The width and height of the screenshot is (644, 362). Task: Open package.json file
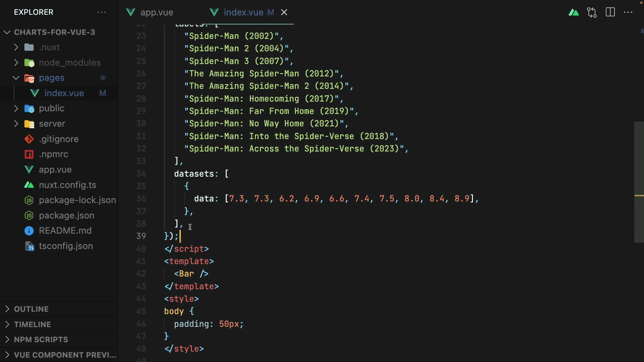point(66,216)
